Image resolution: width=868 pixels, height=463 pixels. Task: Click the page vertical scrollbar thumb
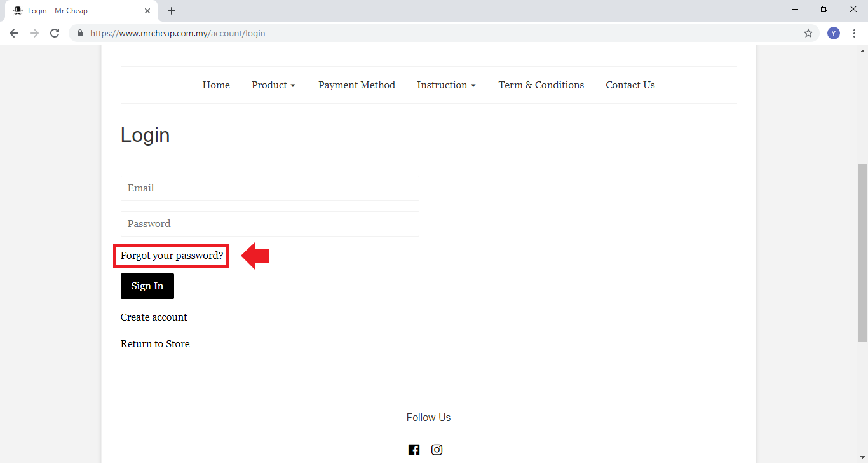[x=862, y=253]
